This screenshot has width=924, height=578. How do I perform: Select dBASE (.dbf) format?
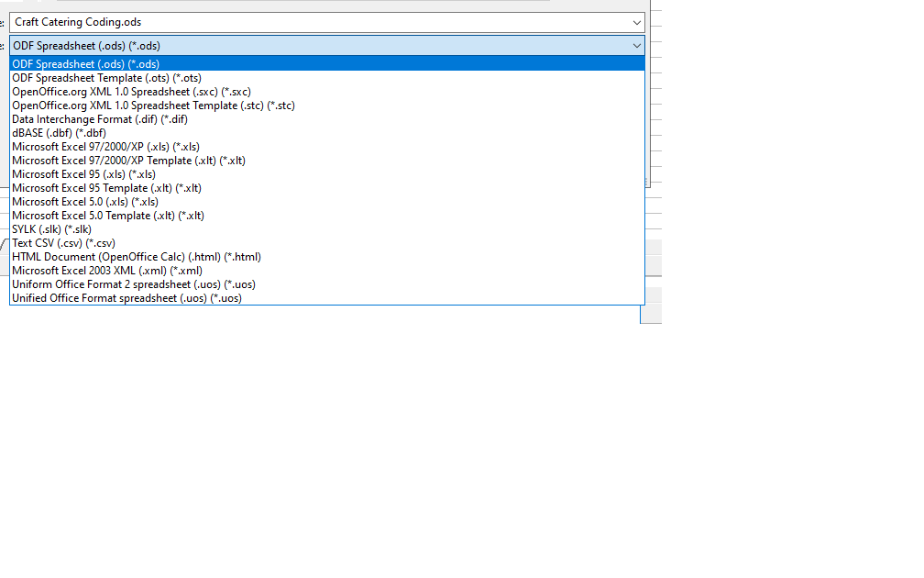pyautogui.click(x=327, y=133)
